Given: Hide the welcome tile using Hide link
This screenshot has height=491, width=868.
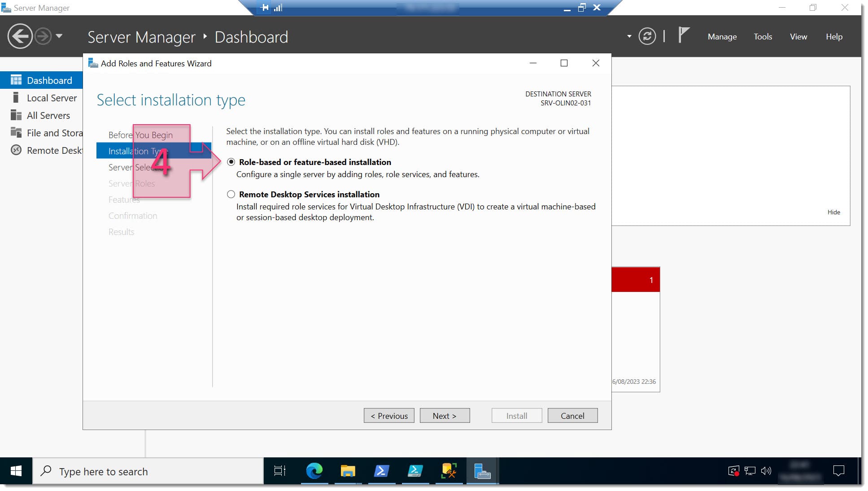Looking at the screenshot, I should click(833, 212).
